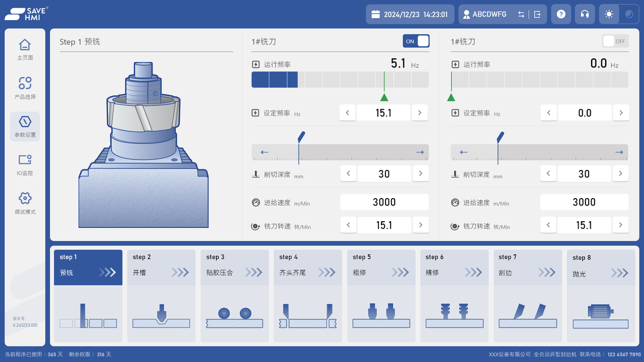Select the 参数设置 parameter settings sidebar icon
Screen dimensions: 644x362
[25, 126]
